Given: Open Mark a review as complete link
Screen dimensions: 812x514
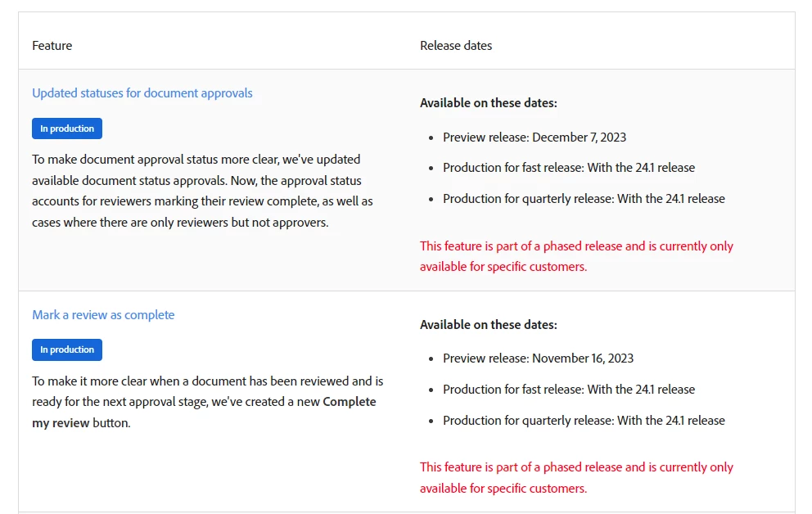Looking at the screenshot, I should (104, 315).
